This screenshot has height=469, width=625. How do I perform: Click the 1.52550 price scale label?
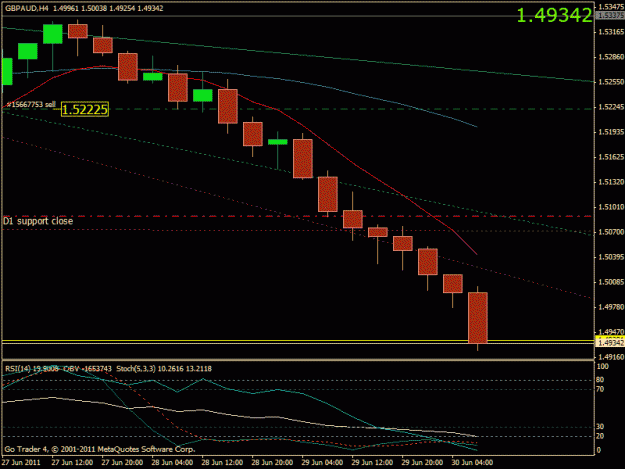pos(611,82)
